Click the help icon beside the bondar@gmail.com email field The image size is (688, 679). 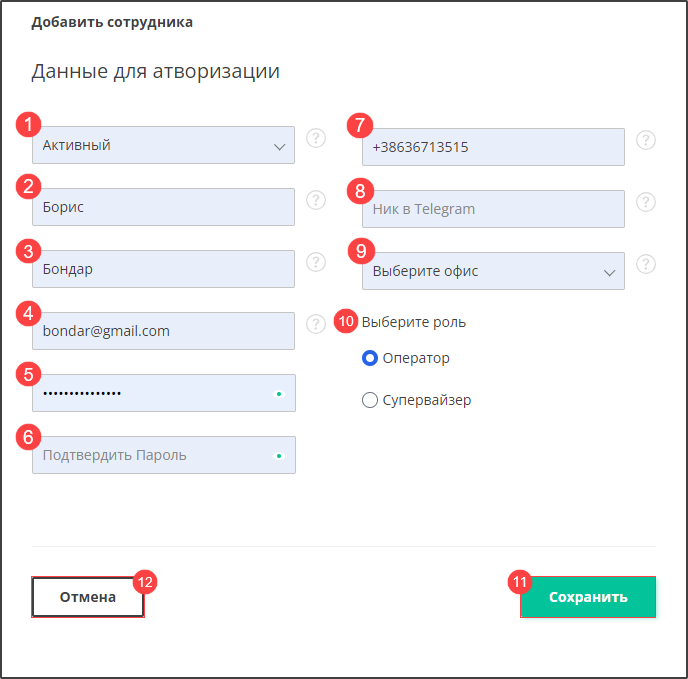click(316, 324)
